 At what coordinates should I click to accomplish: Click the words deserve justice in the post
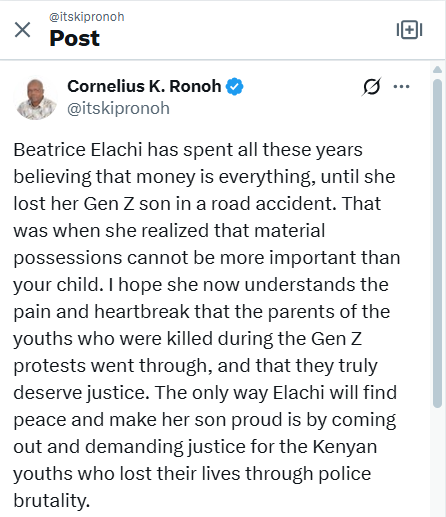point(81,393)
